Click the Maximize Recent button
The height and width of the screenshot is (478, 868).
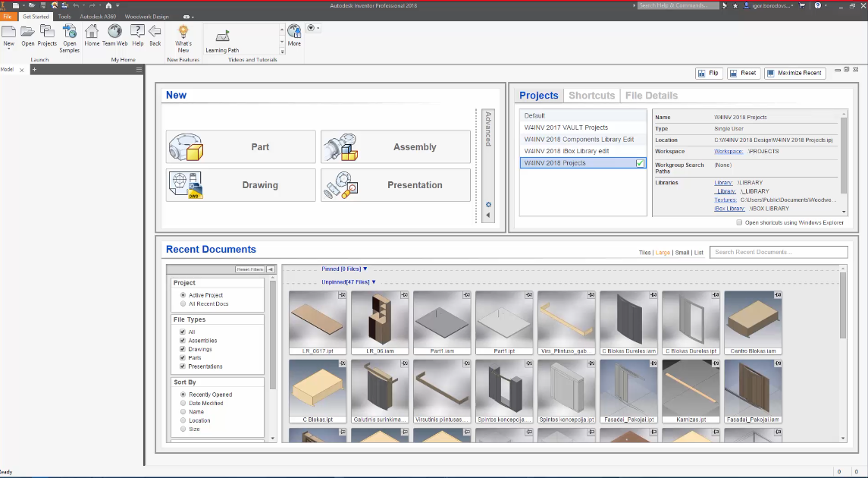pyautogui.click(x=795, y=73)
